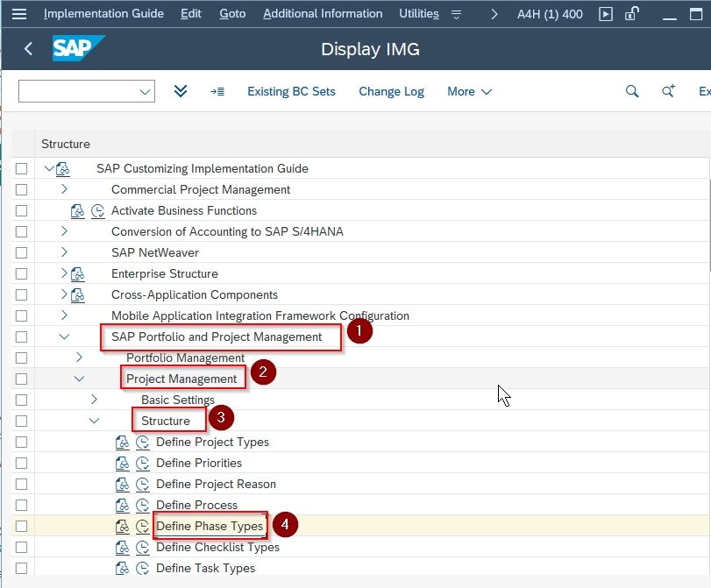This screenshot has width=711, height=588.
Task: Run the Define Phase Types activity icon
Action: pos(142,526)
